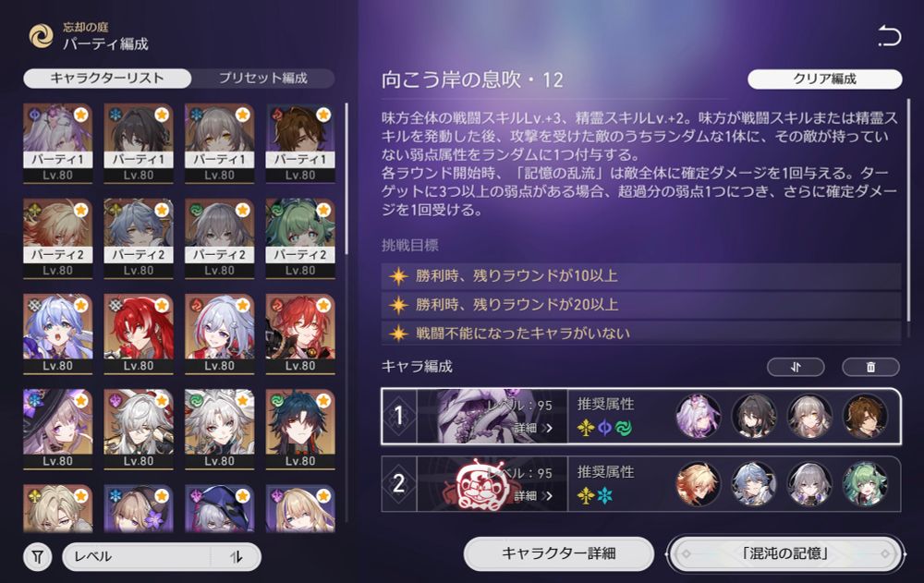
Task: Switch to プリセット編成 tab
Action: point(262,79)
